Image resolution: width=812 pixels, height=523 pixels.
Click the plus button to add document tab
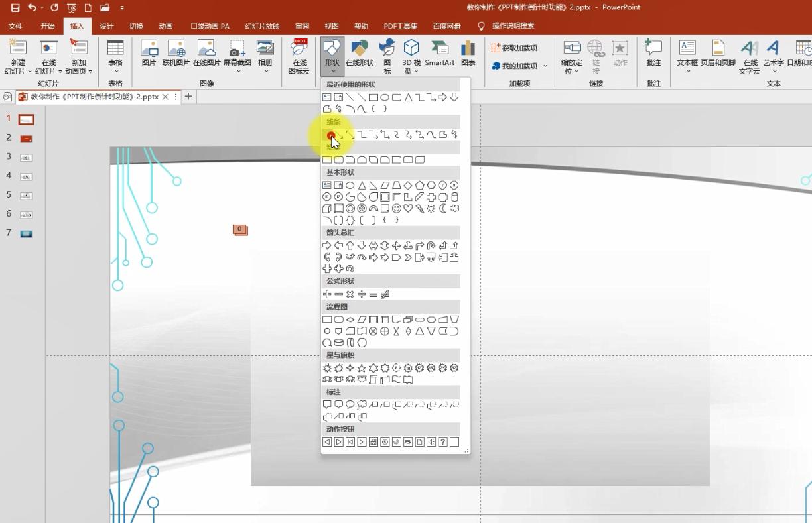point(188,97)
